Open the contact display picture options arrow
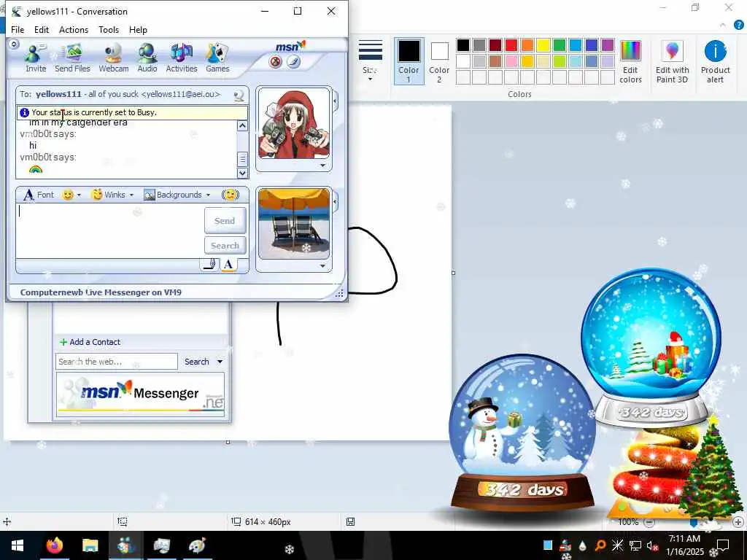Image resolution: width=747 pixels, height=560 pixels. point(323,166)
